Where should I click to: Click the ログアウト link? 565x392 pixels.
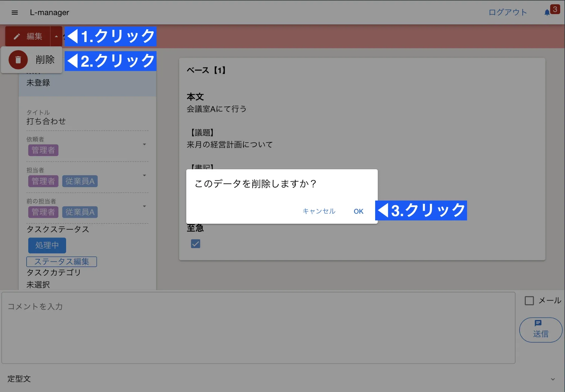(508, 12)
